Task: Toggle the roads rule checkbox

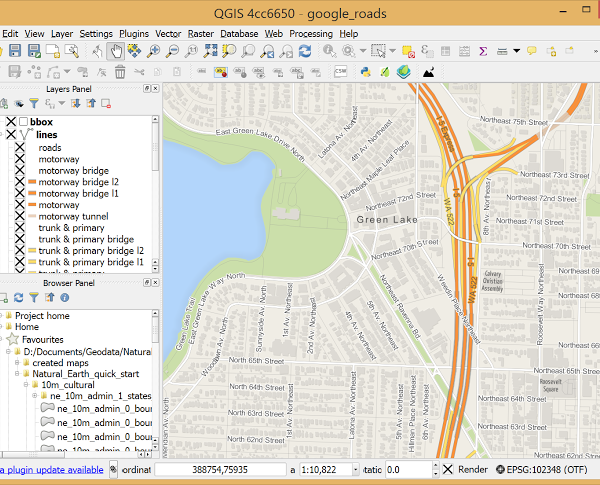Action: (x=20, y=147)
